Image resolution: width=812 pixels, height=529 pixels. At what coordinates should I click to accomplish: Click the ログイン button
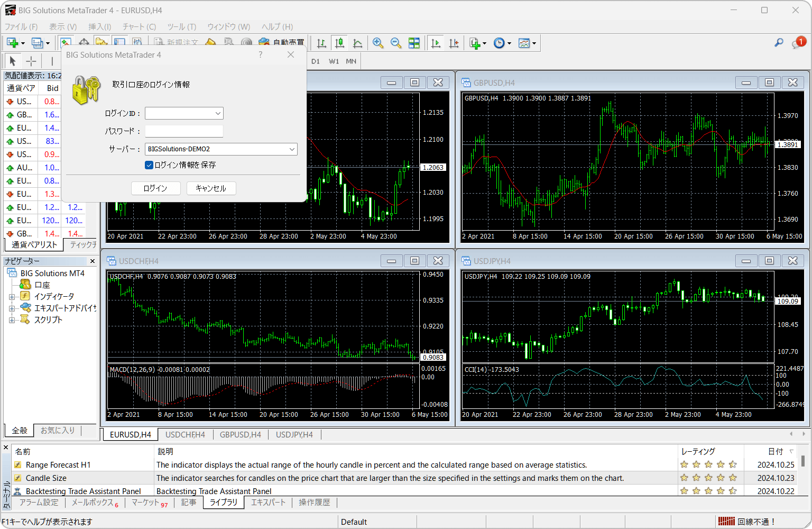tap(155, 188)
